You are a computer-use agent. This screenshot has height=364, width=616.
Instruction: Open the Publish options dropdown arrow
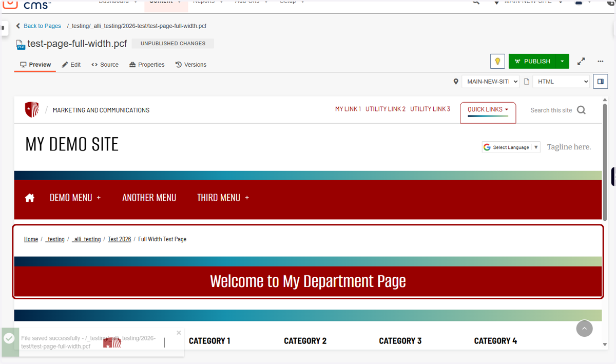(x=562, y=61)
